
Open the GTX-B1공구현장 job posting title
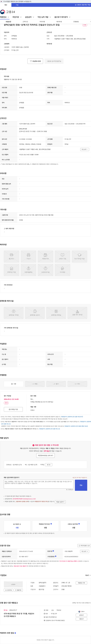click(x=19, y=615)
